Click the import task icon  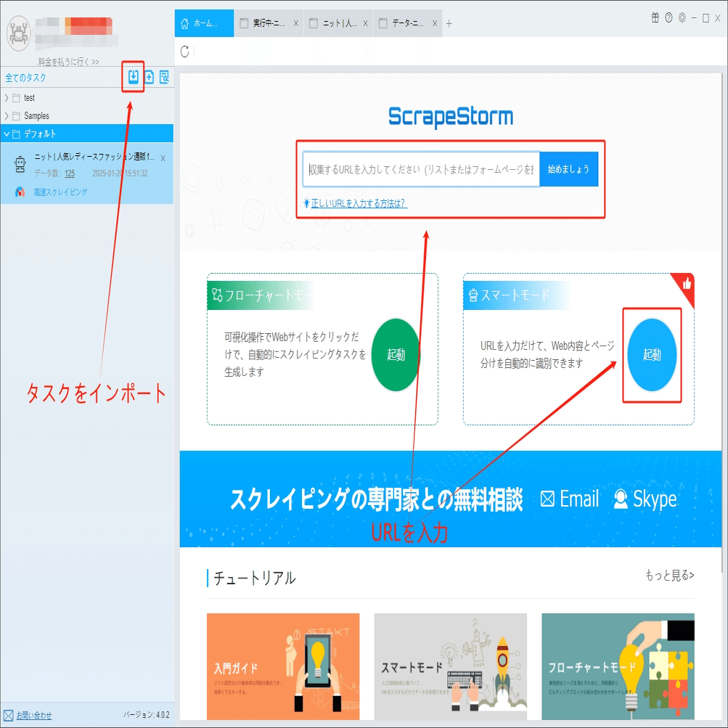[134, 77]
